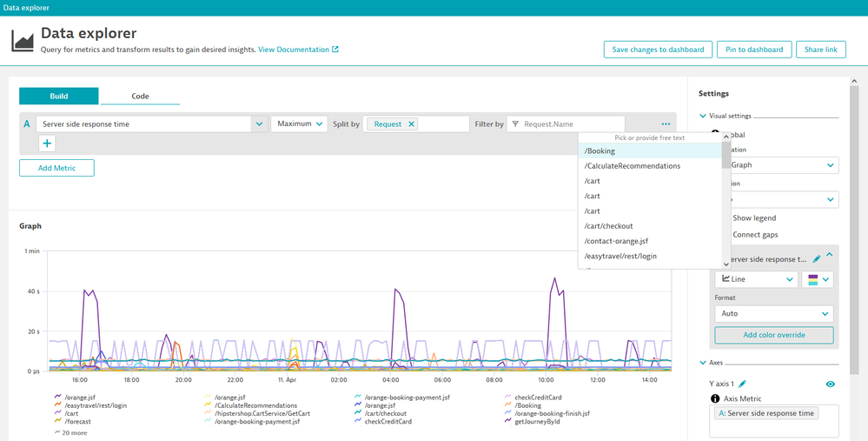Open the Line chart type dropdown
868x441 pixels.
coord(755,279)
